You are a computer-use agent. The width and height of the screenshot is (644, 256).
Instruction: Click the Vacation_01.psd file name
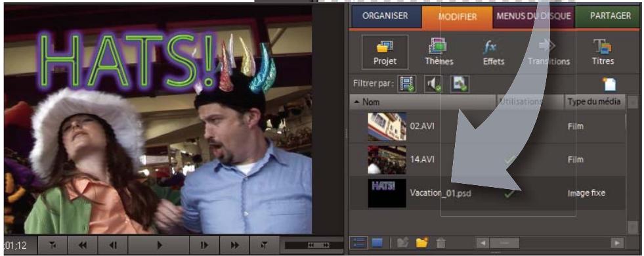tap(440, 193)
